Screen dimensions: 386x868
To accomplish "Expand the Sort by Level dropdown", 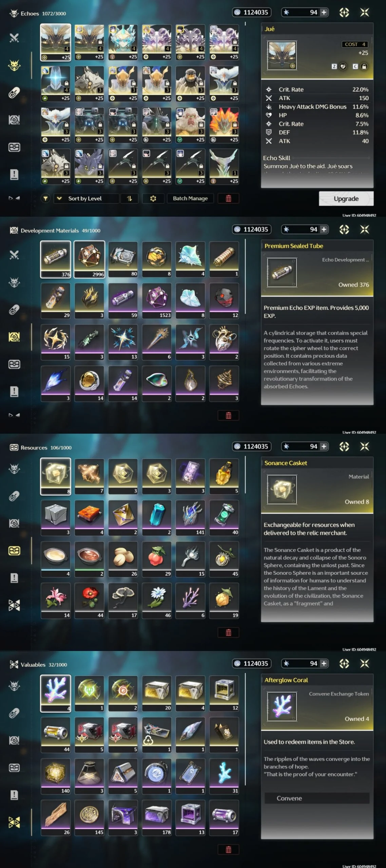I will tap(86, 198).
